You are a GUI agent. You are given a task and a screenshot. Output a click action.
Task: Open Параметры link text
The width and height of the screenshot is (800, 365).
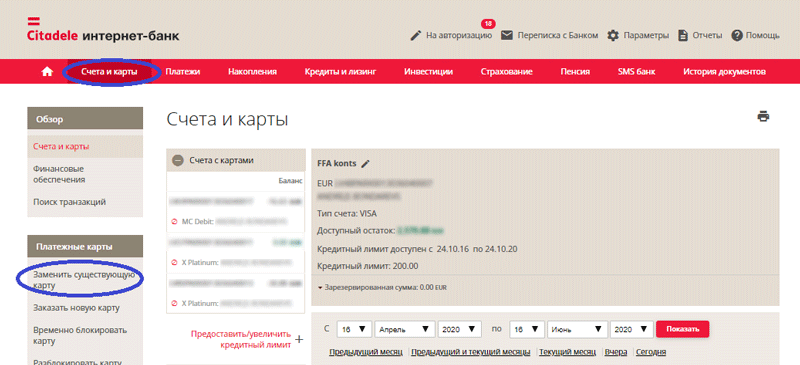pyautogui.click(x=646, y=36)
